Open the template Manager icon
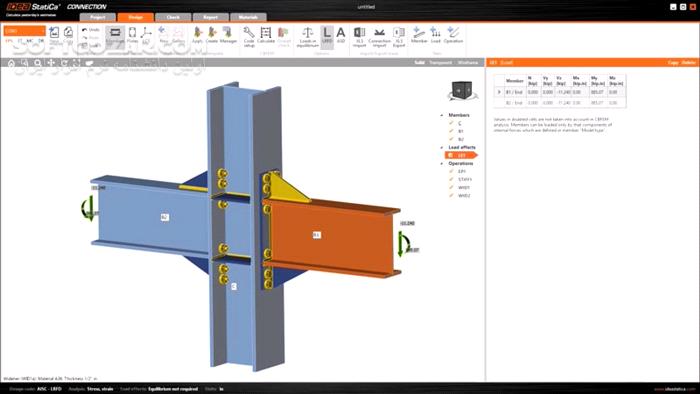Screen dimensions: 700x394 point(228,35)
